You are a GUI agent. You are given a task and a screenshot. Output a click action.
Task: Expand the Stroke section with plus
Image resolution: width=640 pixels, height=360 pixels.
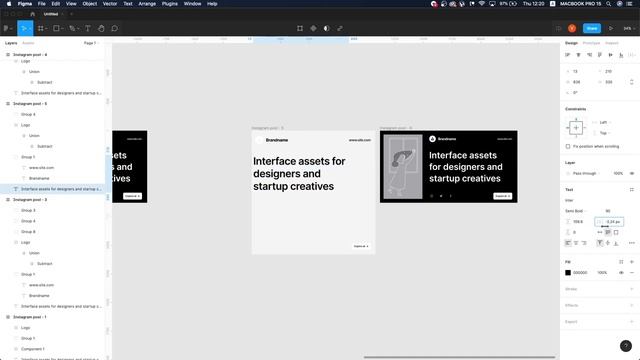[631, 289]
